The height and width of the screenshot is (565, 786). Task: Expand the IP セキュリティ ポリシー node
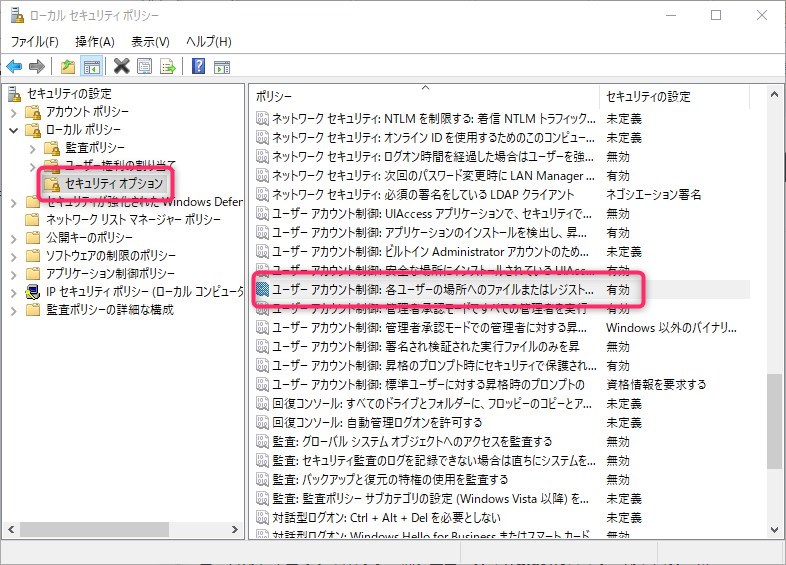pyautogui.click(x=14, y=293)
